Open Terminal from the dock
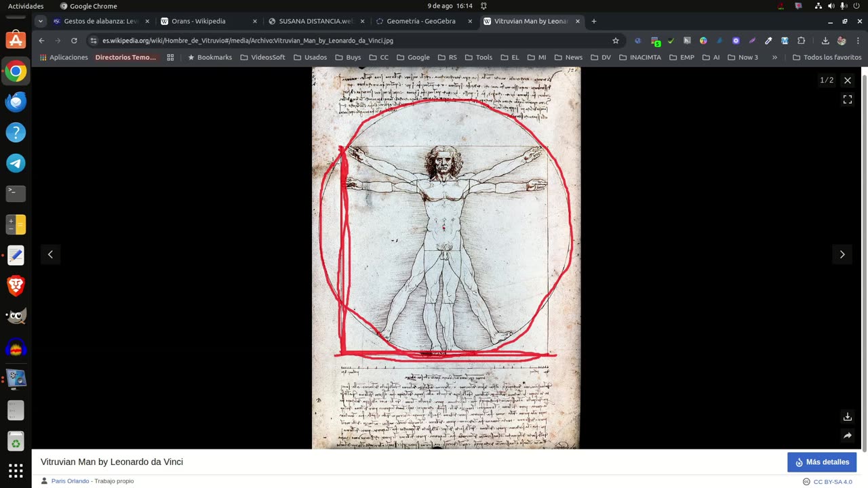The height and width of the screenshot is (488, 868). click(16, 194)
